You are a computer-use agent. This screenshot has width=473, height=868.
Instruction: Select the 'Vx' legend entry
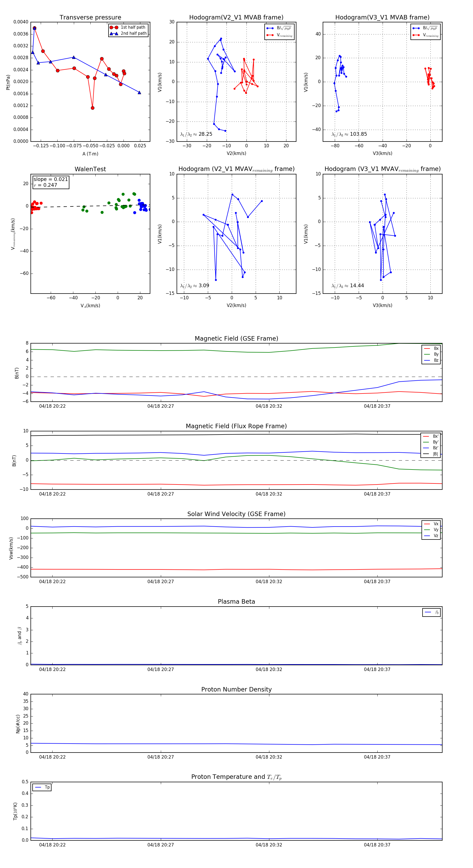click(431, 524)
